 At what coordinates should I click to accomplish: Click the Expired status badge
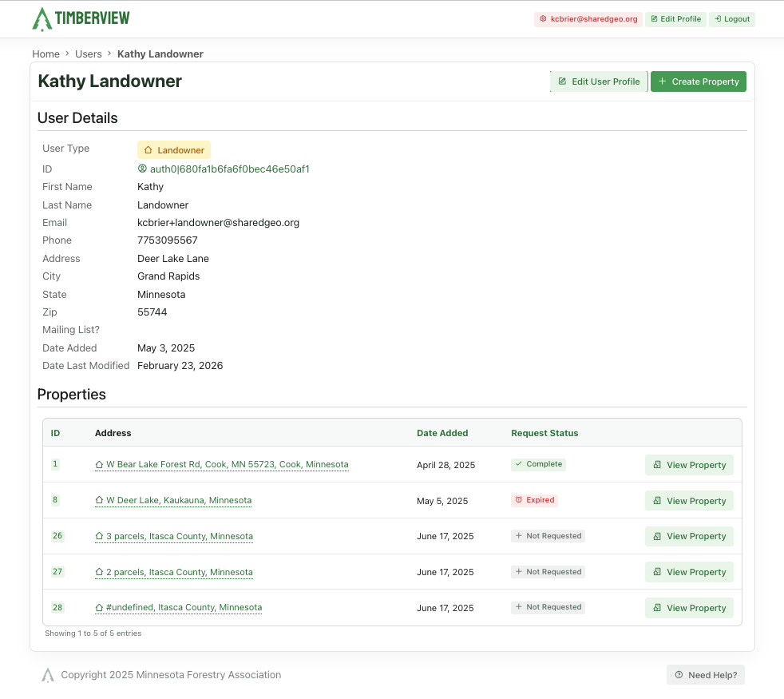pos(534,500)
